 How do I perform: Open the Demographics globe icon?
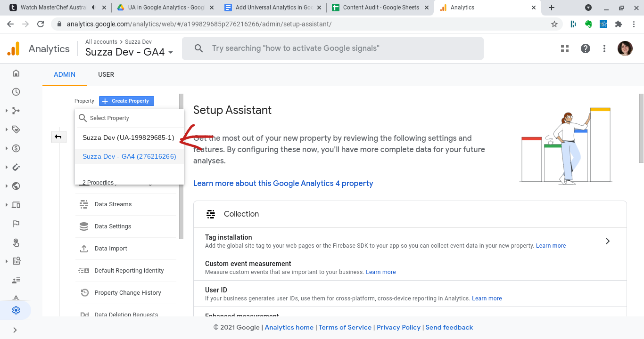(16, 186)
